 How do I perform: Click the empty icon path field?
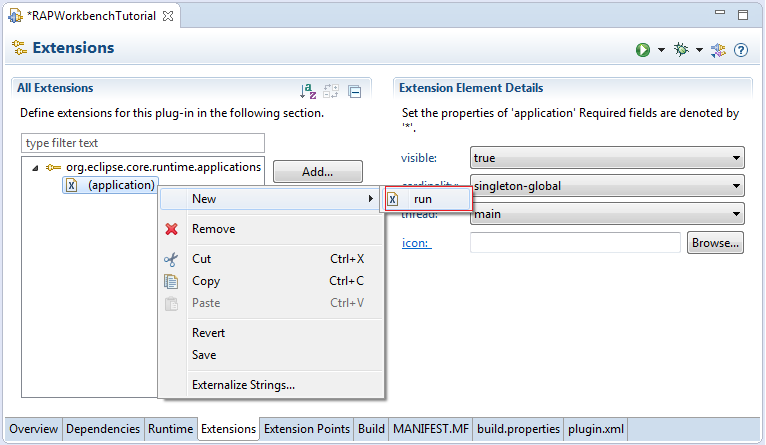coord(575,243)
